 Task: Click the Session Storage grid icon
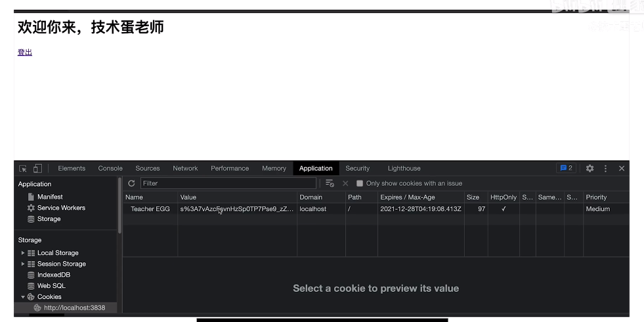coord(32,264)
